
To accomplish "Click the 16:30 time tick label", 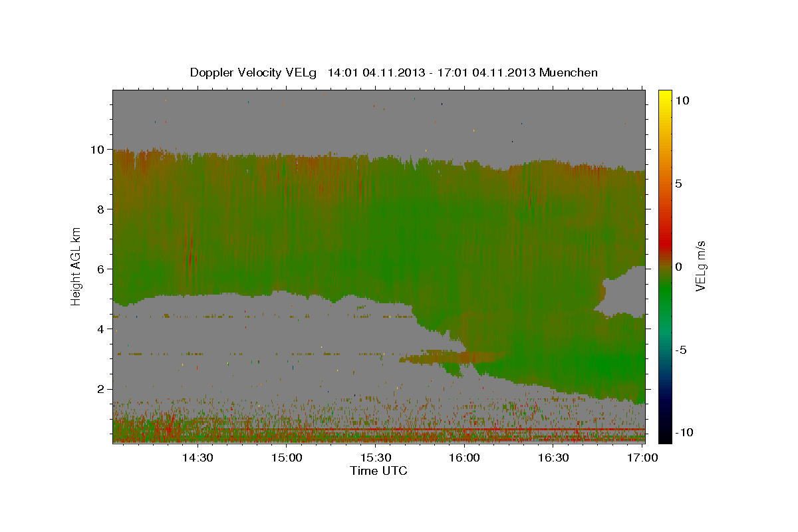I will point(553,458).
